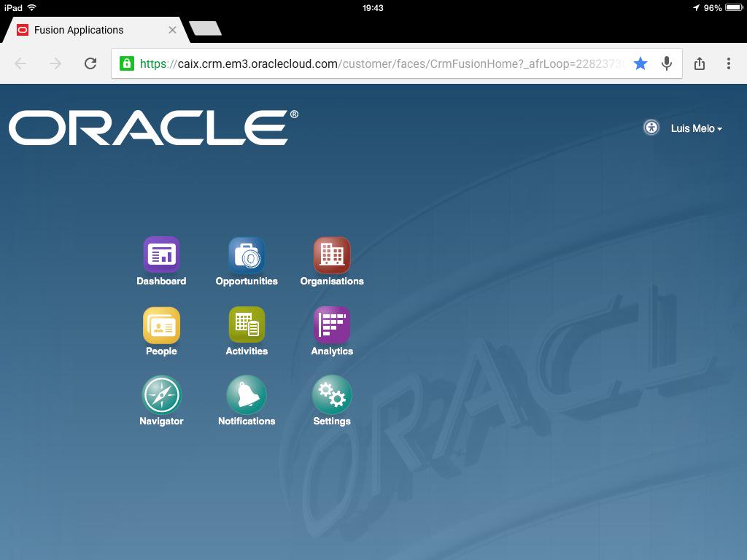Open the Settings app
The width and height of the screenshot is (747, 560).
point(332,394)
